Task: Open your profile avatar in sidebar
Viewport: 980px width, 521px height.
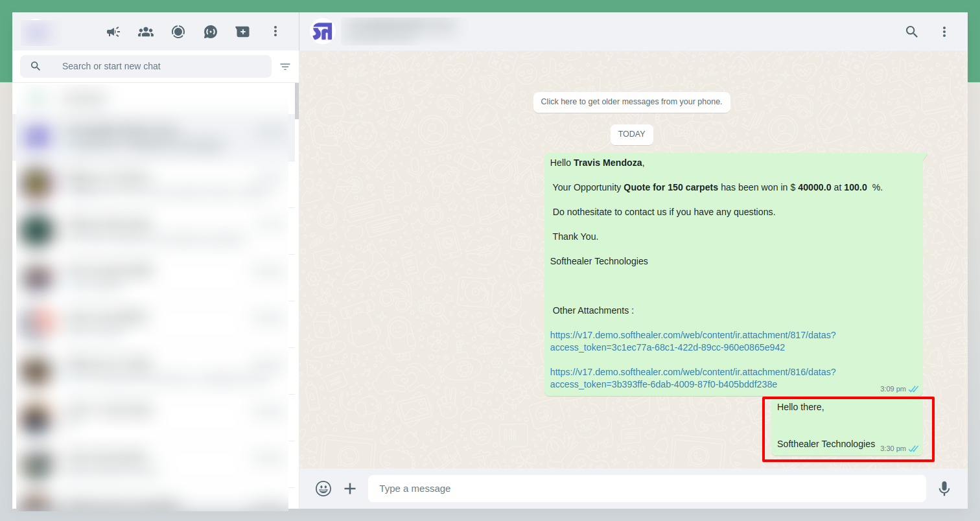Action: pyautogui.click(x=37, y=31)
